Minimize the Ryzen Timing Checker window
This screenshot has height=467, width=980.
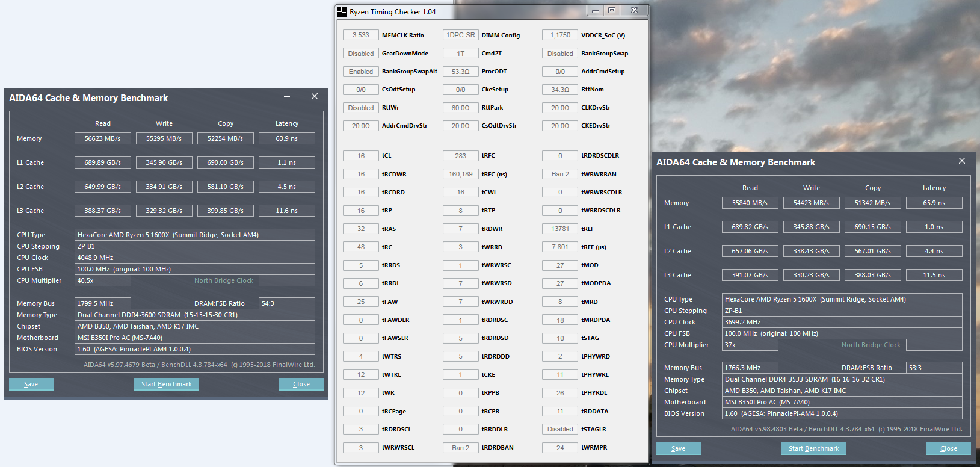(x=596, y=11)
